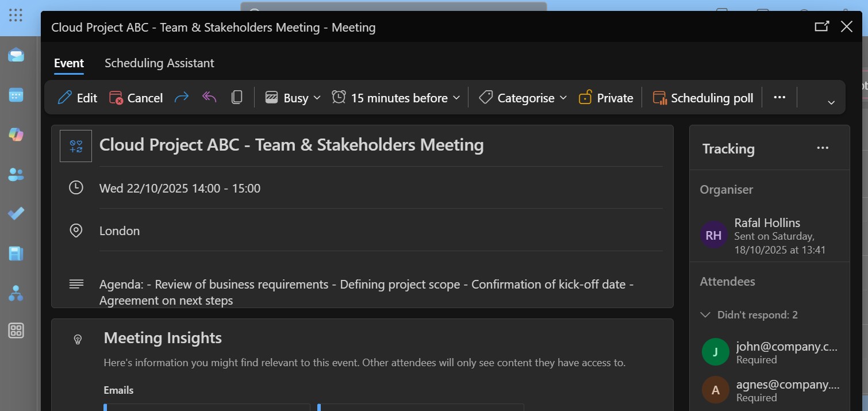Select the Event tab

point(69,63)
